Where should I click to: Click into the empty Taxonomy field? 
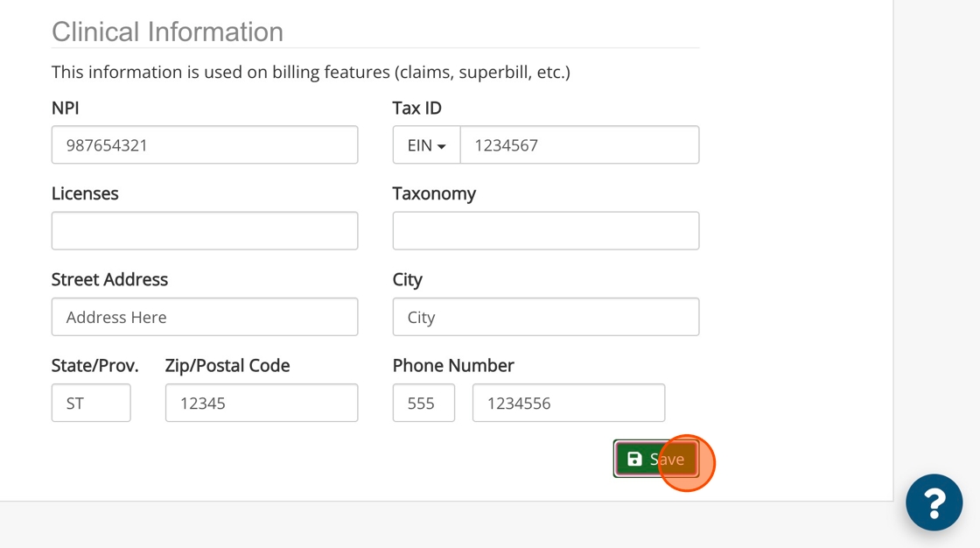(x=545, y=231)
